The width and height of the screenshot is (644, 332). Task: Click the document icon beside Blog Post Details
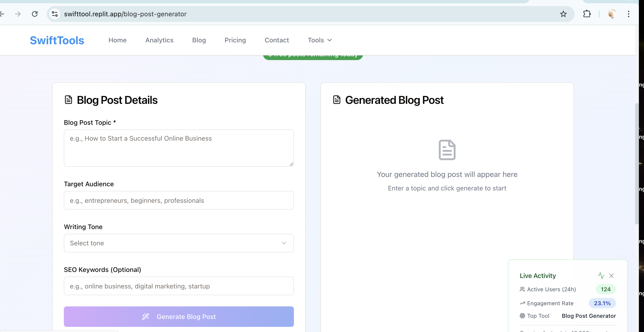(x=68, y=100)
